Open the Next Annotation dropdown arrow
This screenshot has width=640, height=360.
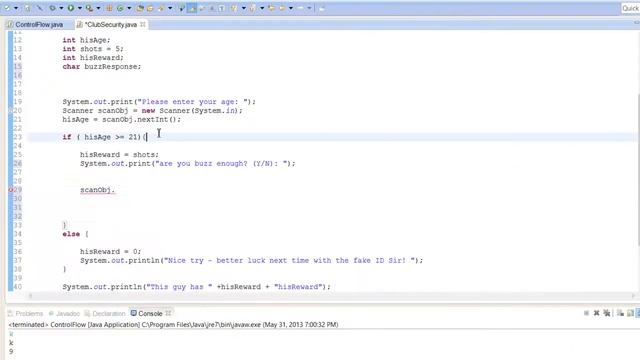(x=243, y=8)
